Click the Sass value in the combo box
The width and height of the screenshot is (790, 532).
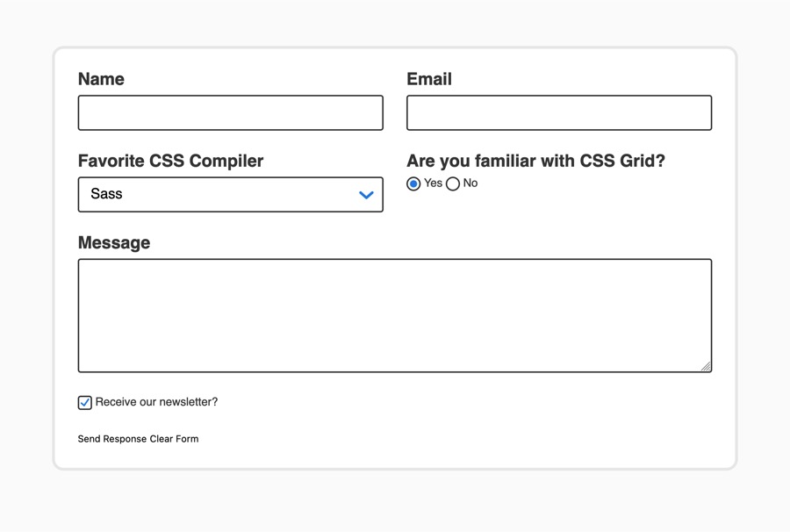(x=107, y=194)
